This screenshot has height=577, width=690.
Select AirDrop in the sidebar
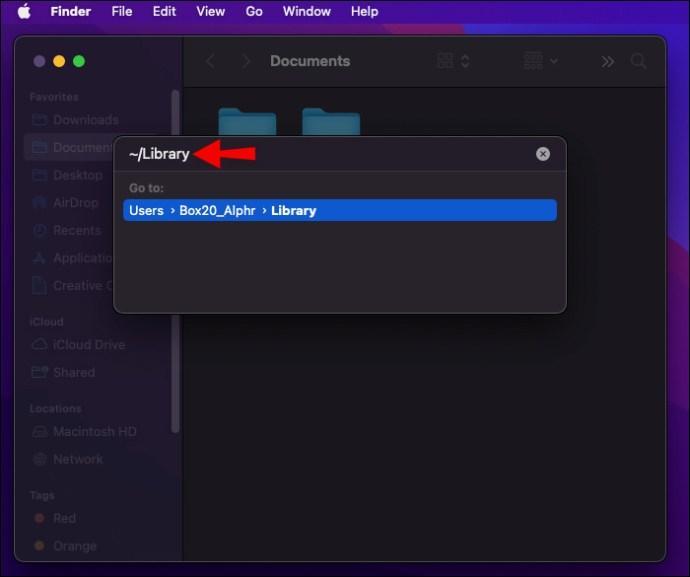pyautogui.click(x=77, y=202)
